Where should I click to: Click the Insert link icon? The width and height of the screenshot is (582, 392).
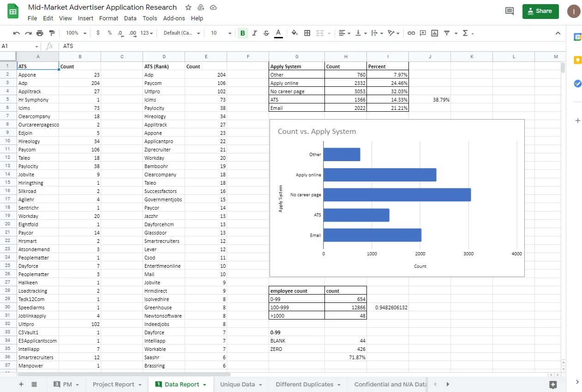(x=410, y=33)
